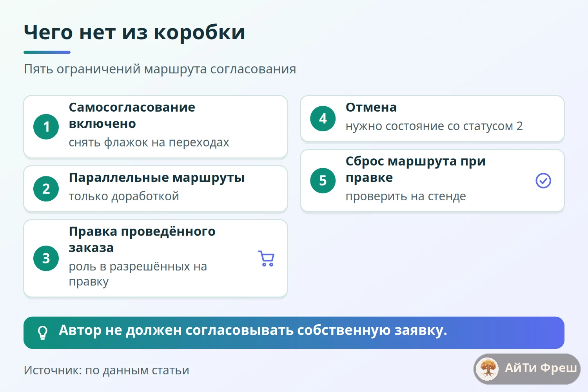Image resolution: width=588 pixels, height=392 pixels.
Task: Click banner text 'Автор не должен согласовывать собственную заявку.'
Action: 253,330
